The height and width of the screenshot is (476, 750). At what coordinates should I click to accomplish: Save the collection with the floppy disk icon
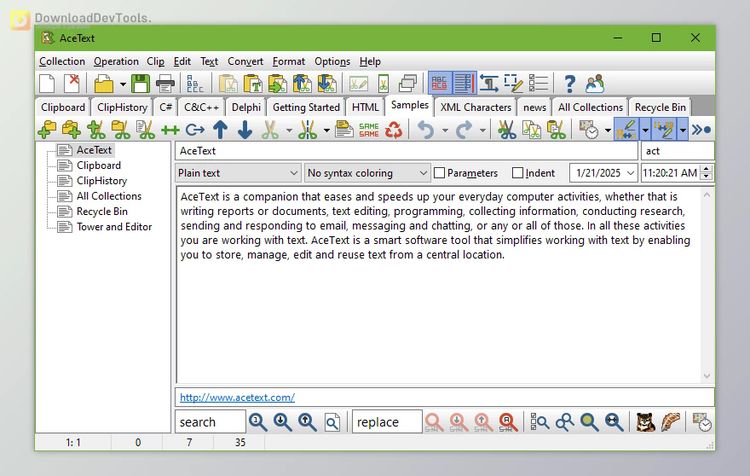141,84
